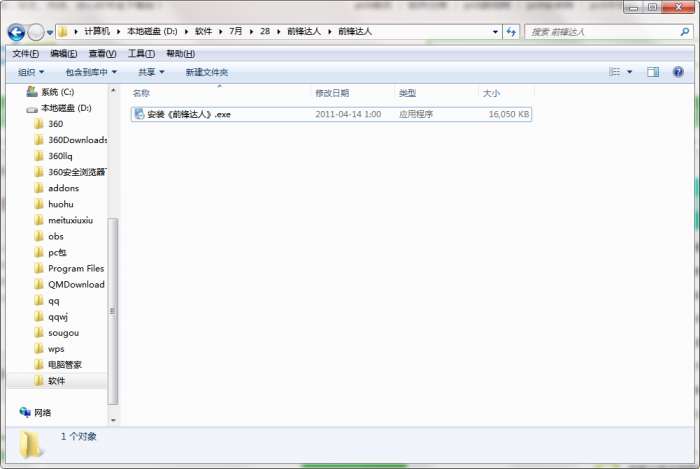Toggle the preview pane icon
Viewport: 700px width, 469px height.
(x=653, y=72)
